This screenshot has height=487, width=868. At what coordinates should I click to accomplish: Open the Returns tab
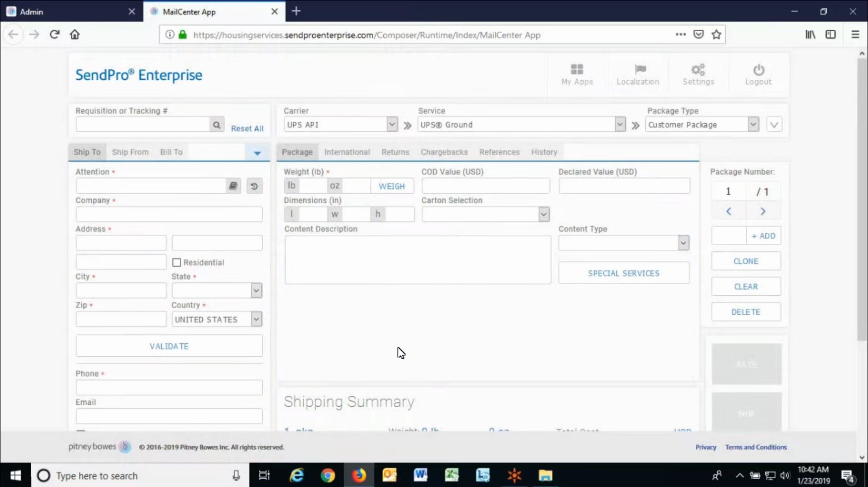coord(395,152)
